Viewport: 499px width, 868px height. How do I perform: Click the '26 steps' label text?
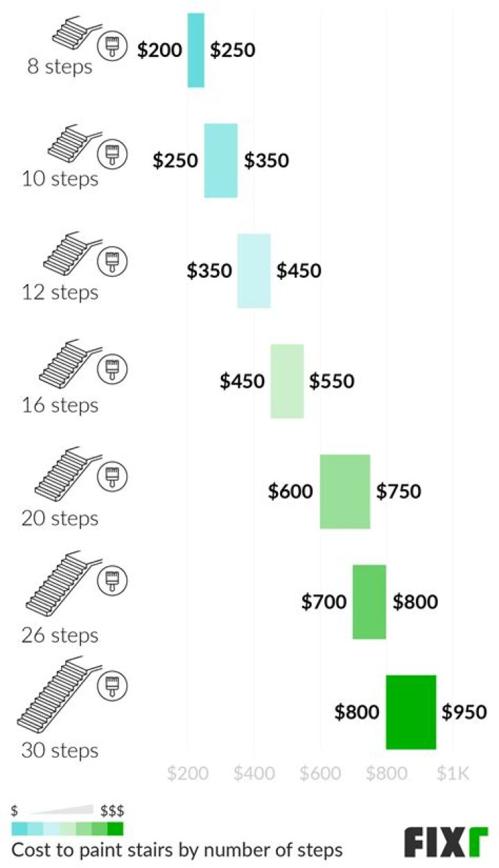(x=60, y=635)
